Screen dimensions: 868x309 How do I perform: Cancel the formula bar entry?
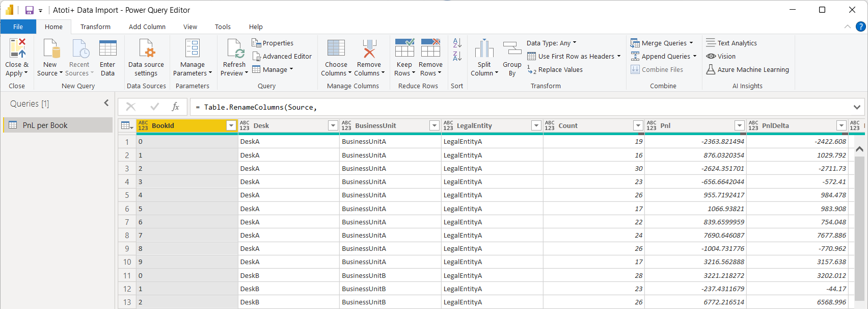(x=131, y=107)
